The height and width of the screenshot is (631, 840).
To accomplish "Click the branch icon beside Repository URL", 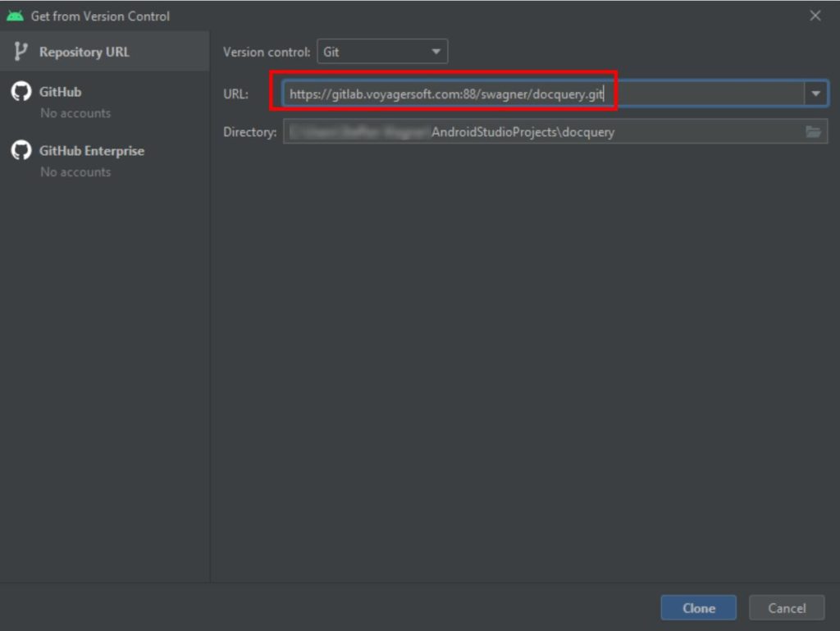I will tap(21, 52).
